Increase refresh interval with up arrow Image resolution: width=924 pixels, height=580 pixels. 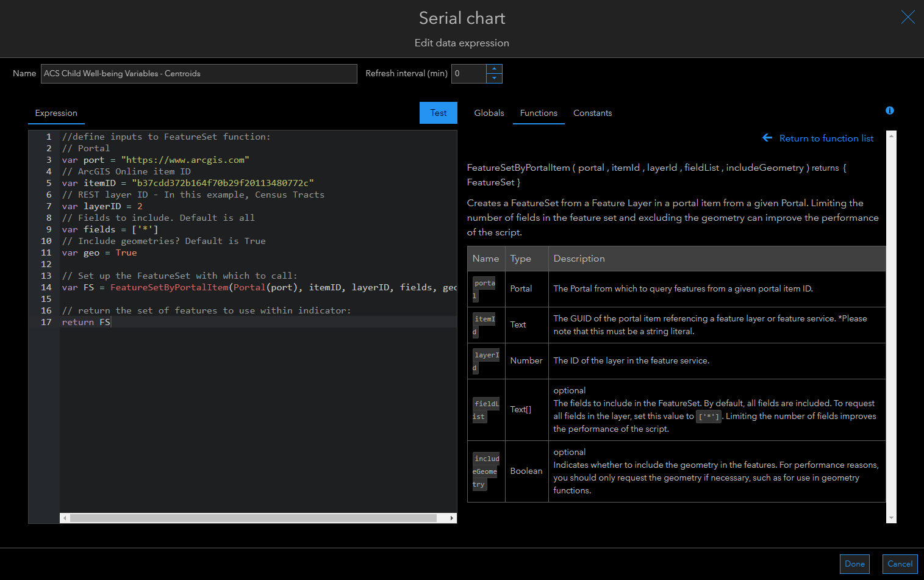click(x=494, y=69)
